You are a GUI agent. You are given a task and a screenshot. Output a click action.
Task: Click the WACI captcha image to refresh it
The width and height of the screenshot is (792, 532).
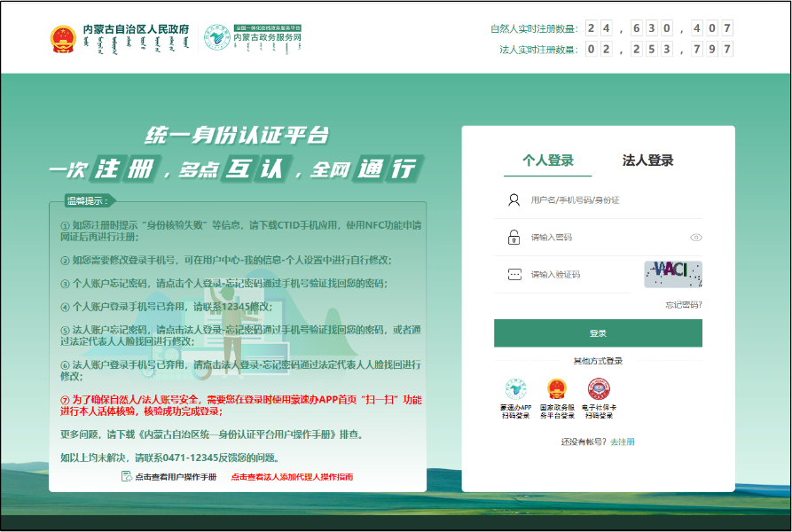673,275
